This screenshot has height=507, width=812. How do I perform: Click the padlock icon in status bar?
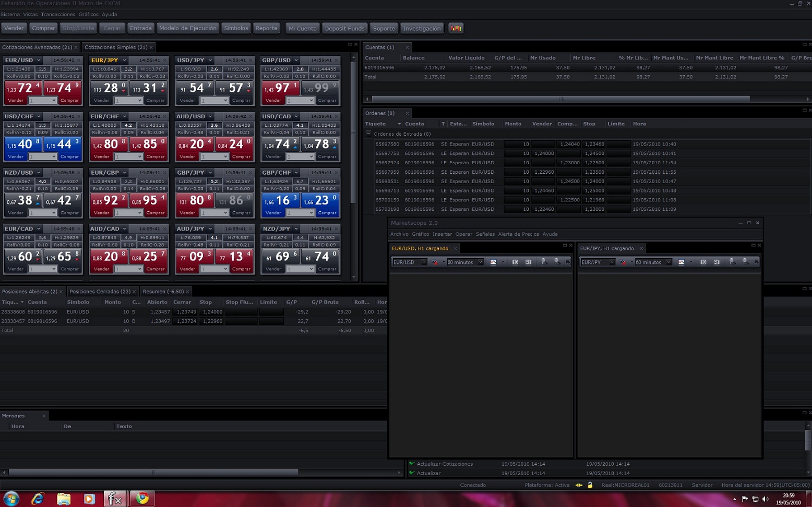[590, 485]
